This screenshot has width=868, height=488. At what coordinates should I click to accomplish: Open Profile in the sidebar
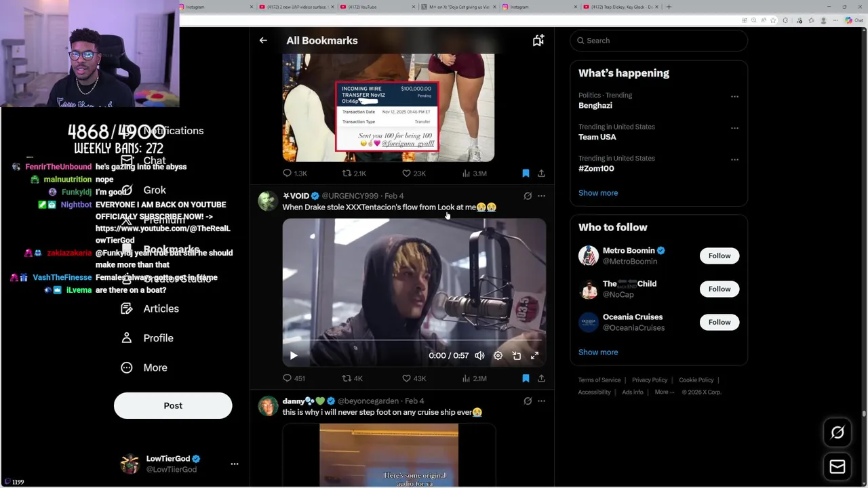[x=147, y=338]
